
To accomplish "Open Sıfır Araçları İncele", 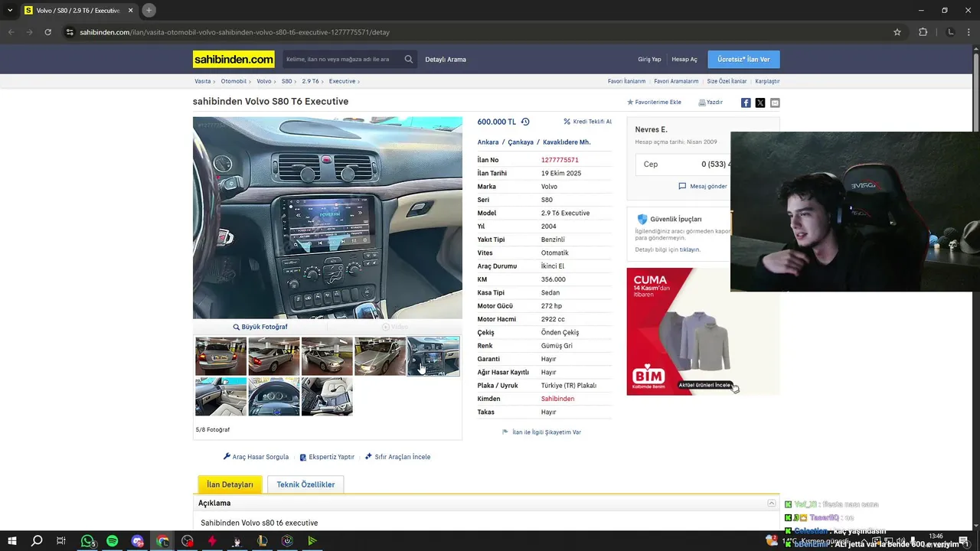I will coord(397,457).
